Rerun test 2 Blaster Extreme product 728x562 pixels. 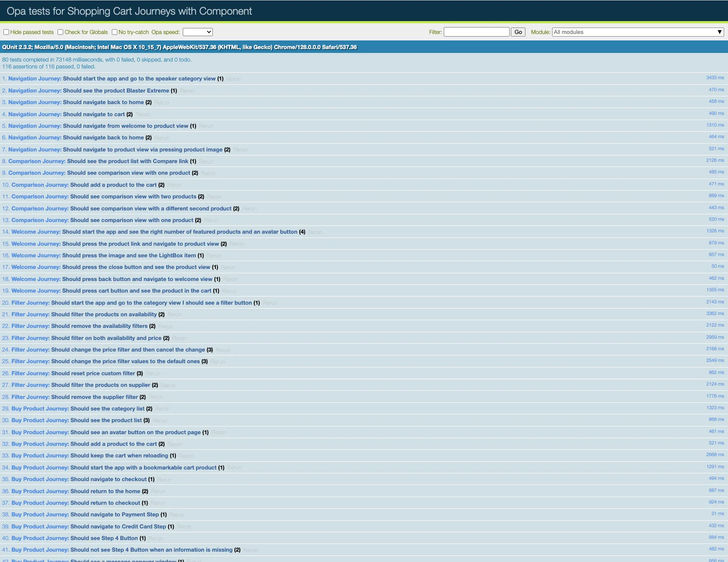(187, 91)
